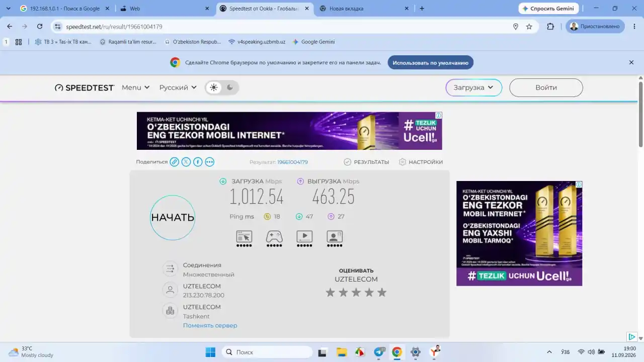Open File Explorer from the taskbar
Viewport: 644px width, 362px height.
tap(342, 352)
